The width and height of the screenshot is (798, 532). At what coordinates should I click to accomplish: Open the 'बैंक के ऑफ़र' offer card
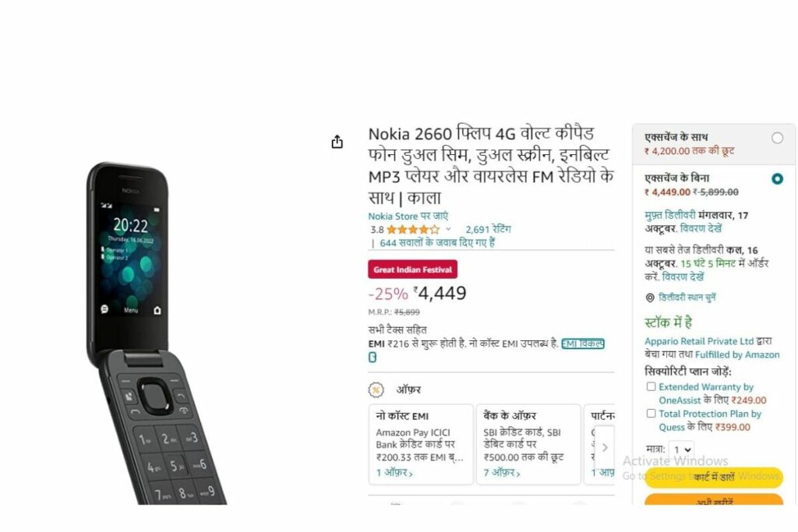[x=528, y=445]
